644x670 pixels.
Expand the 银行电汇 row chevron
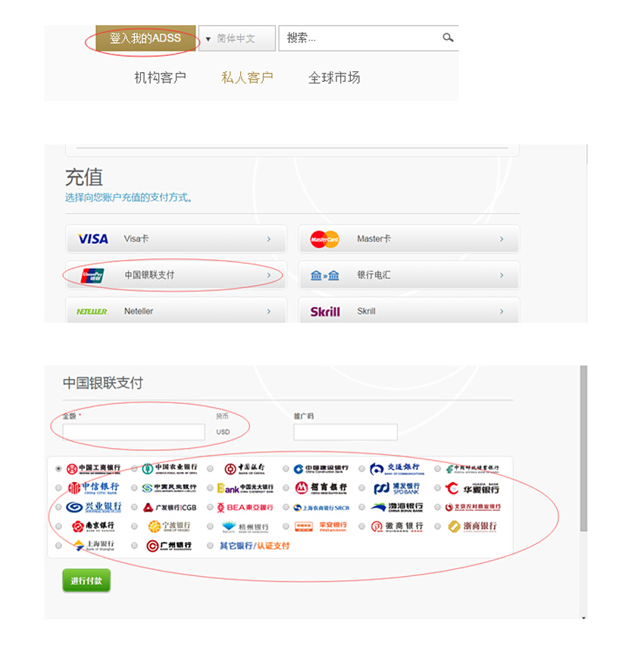502,275
